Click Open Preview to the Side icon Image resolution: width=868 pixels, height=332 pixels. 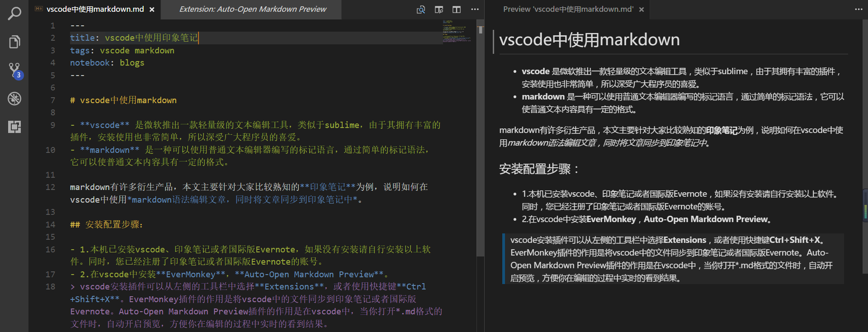click(x=439, y=9)
